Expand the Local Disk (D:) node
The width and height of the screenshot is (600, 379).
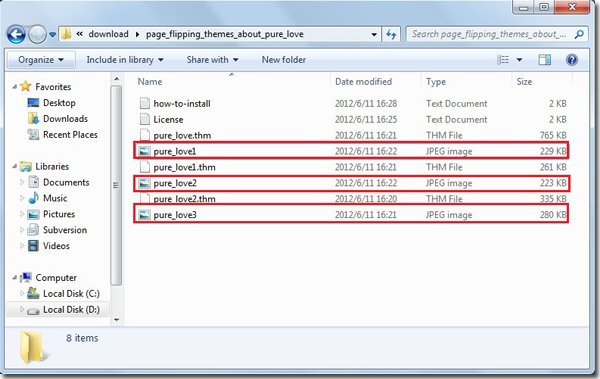[x=22, y=309]
